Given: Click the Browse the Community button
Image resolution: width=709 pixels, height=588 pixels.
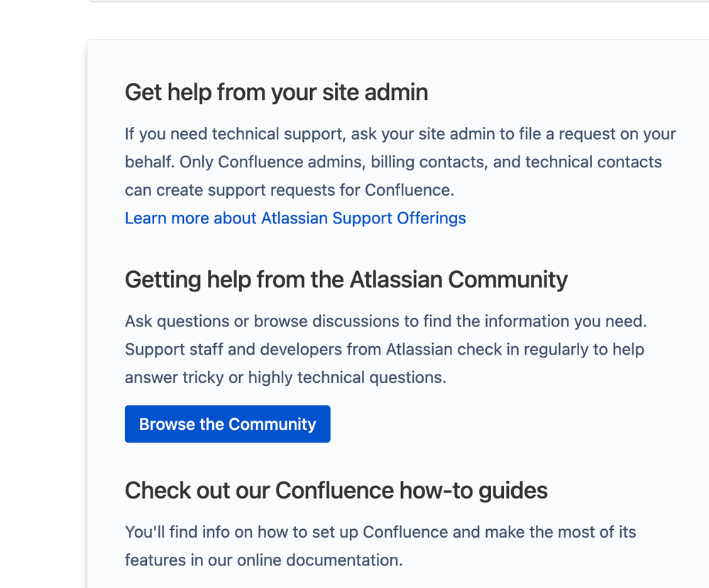Looking at the screenshot, I should [227, 424].
